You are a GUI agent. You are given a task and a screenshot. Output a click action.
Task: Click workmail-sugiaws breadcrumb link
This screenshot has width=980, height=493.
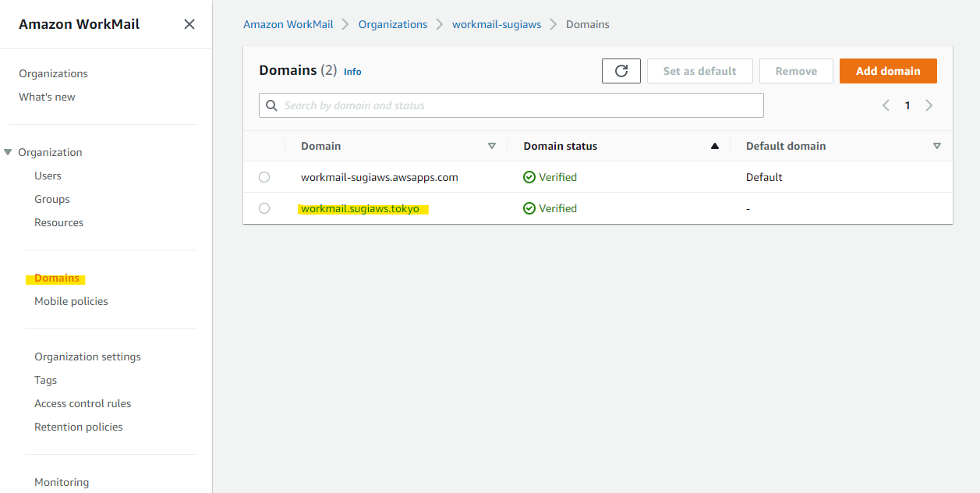[497, 24]
